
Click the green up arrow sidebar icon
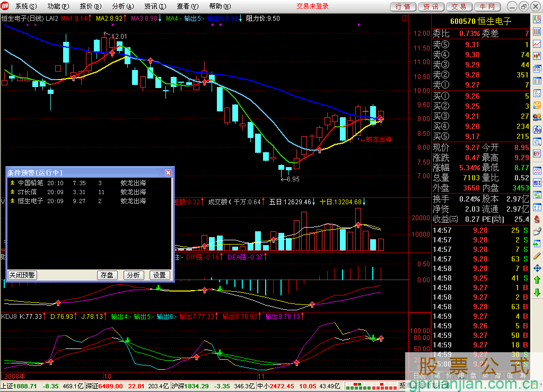coord(537,280)
